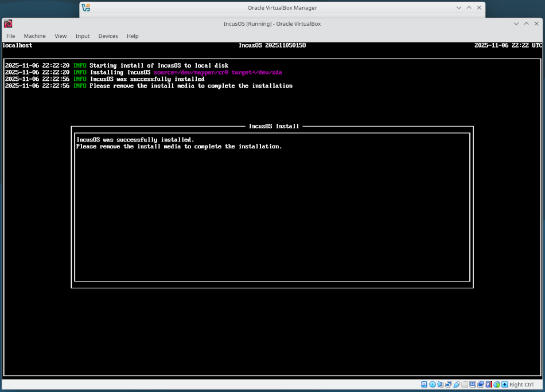This screenshot has height=392, width=545.
Task: Open the Devices menu
Action: (x=108, y=36)
